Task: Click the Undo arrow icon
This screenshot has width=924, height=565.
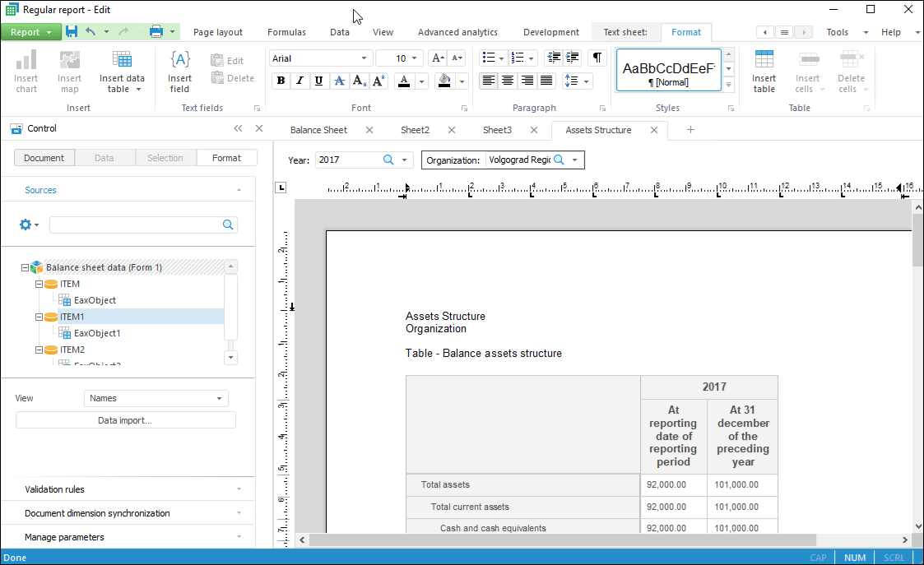Action: [x=91, y=32]
